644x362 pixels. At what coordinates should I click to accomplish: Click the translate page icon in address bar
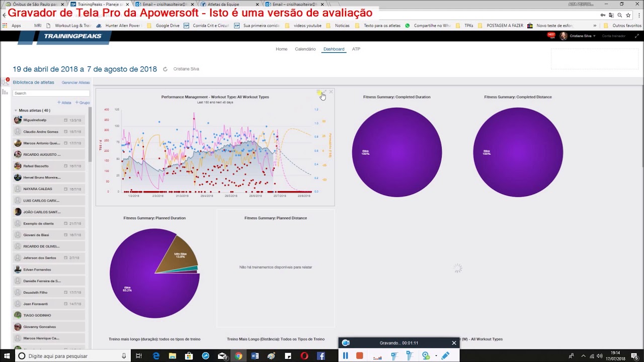click(611, 15)
